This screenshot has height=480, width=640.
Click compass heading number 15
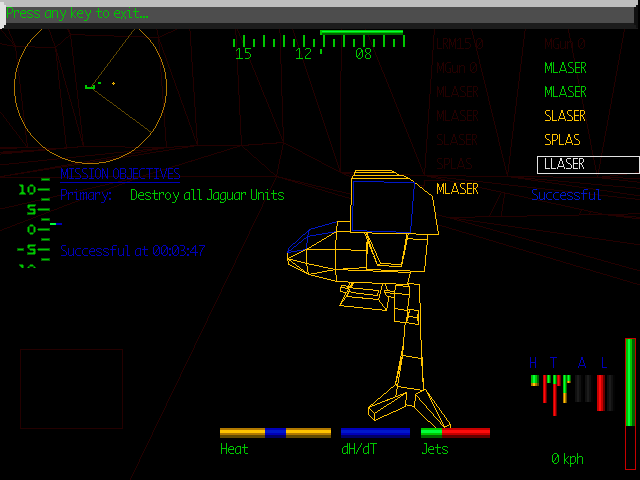[243, 54]
